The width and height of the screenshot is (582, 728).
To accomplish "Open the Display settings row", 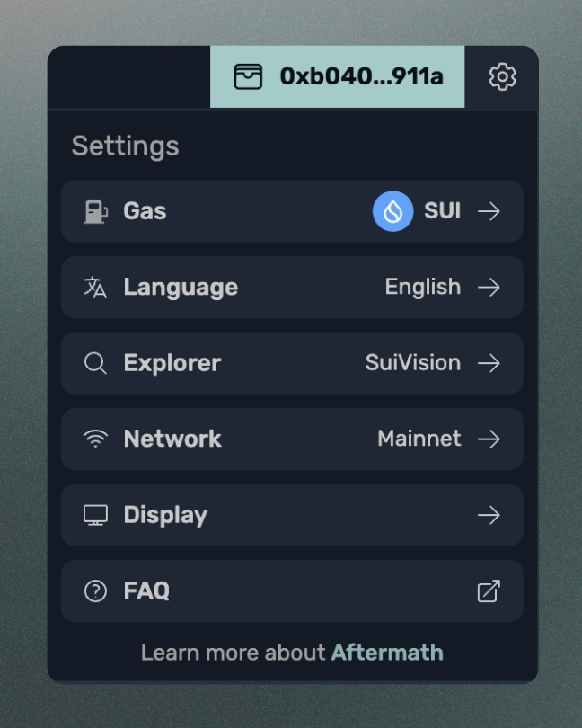I will 292,515.
